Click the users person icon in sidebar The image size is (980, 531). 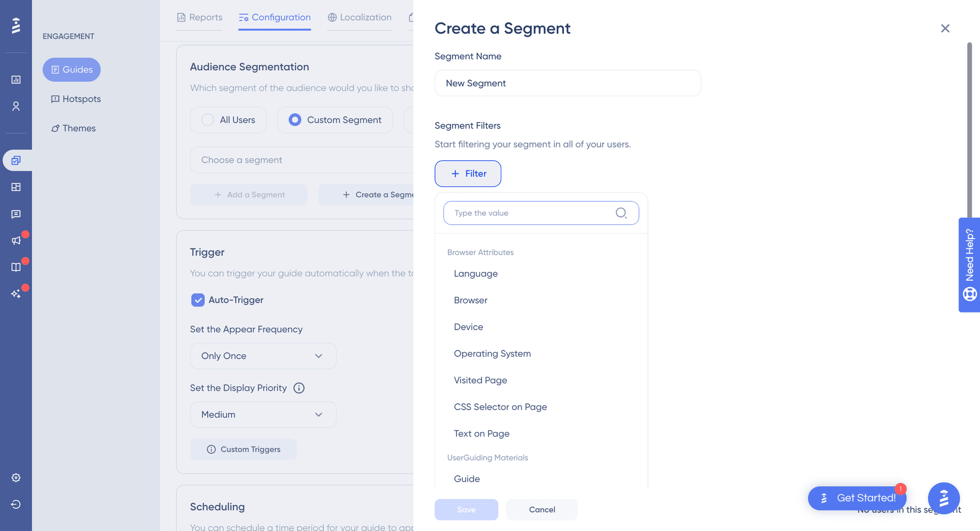(16, 106)
